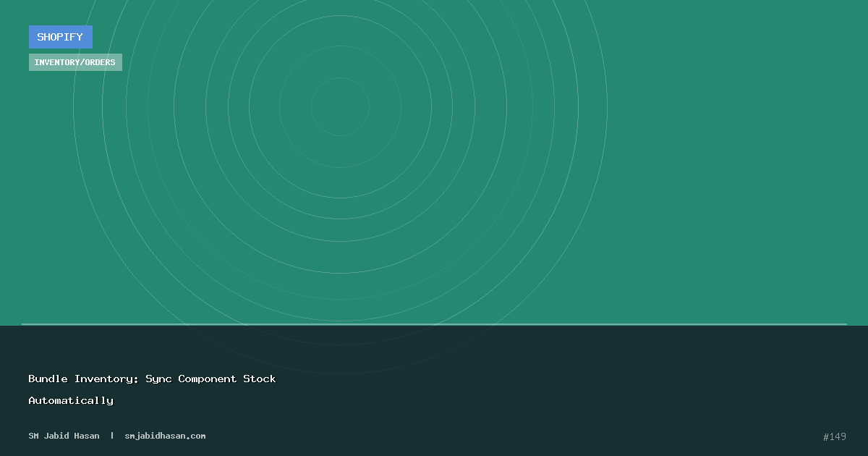This screenshot has width=868, height=456.
Task: Select the word Automatically in the title
Action: [70, 400]
